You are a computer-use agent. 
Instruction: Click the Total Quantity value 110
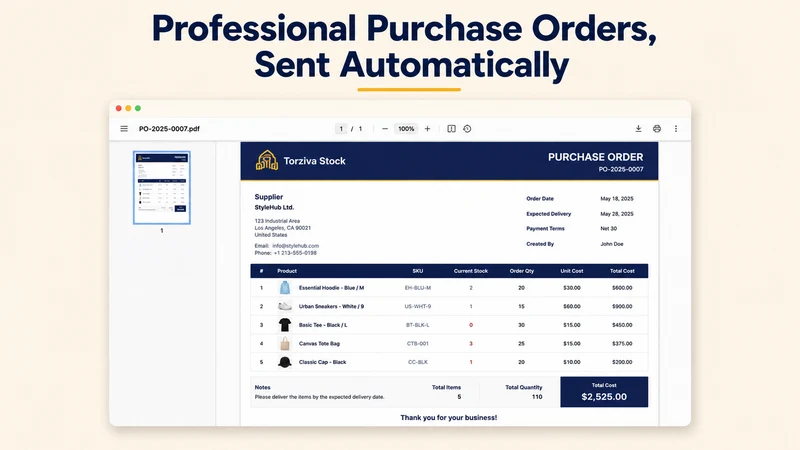(x=537, y=396)
